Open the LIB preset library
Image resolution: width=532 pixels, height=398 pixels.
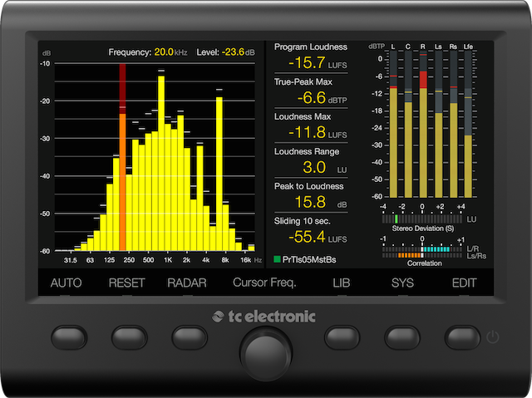click(x=342, y=283)
